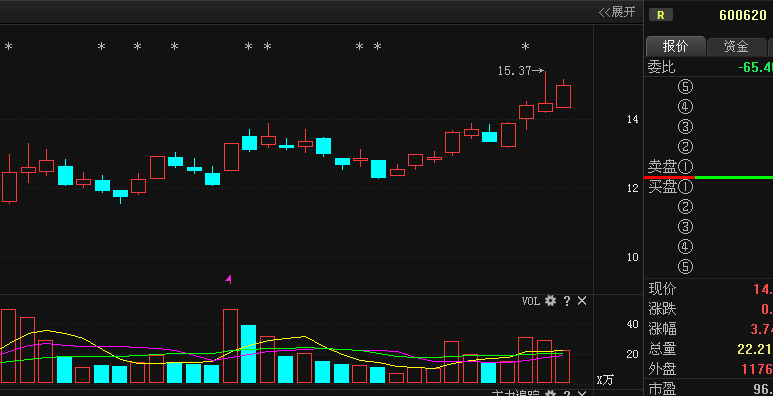
Task: Select the 15.37 high price label
Action: click(x=514, y=71)
